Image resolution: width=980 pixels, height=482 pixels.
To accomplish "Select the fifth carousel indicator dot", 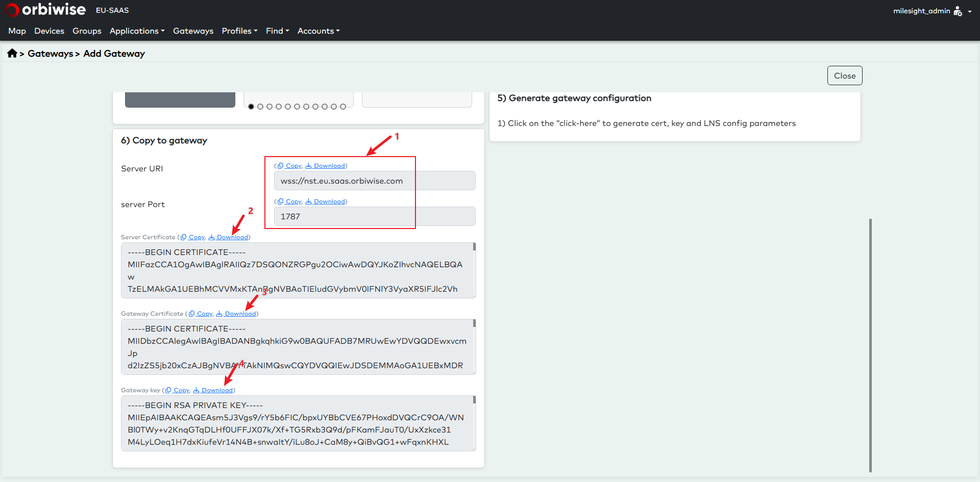I will coord(288,107).
